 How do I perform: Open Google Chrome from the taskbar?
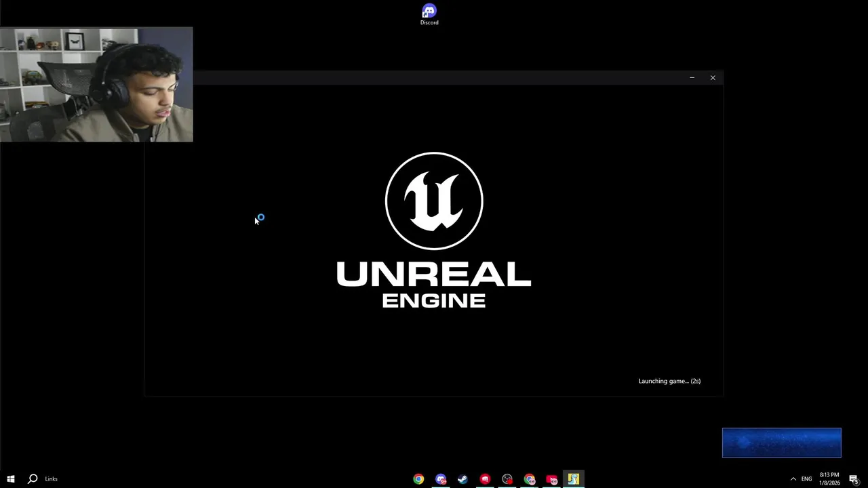(x=418, y=479)
